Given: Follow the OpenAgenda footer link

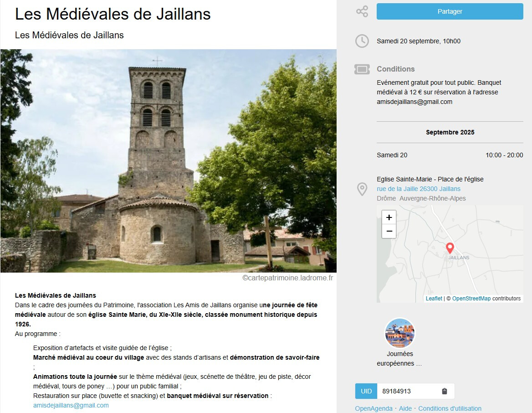Looking at the screenshot, I should (373, 408).
